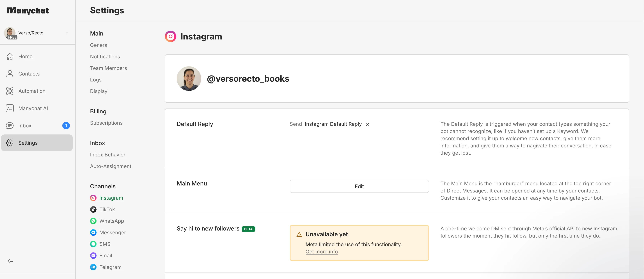
Task: Expand the Verso/Recto account dropdown
Action: [x=67, y=33]
